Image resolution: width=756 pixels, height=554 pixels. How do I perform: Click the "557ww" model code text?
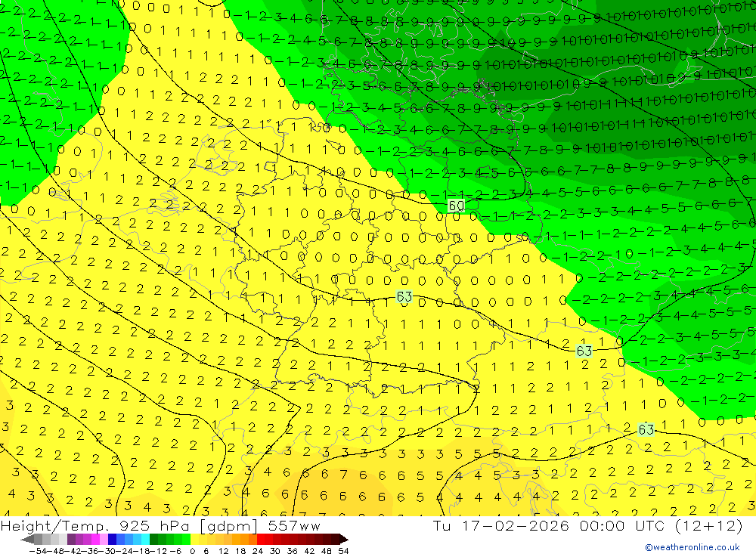click(294, 525)
